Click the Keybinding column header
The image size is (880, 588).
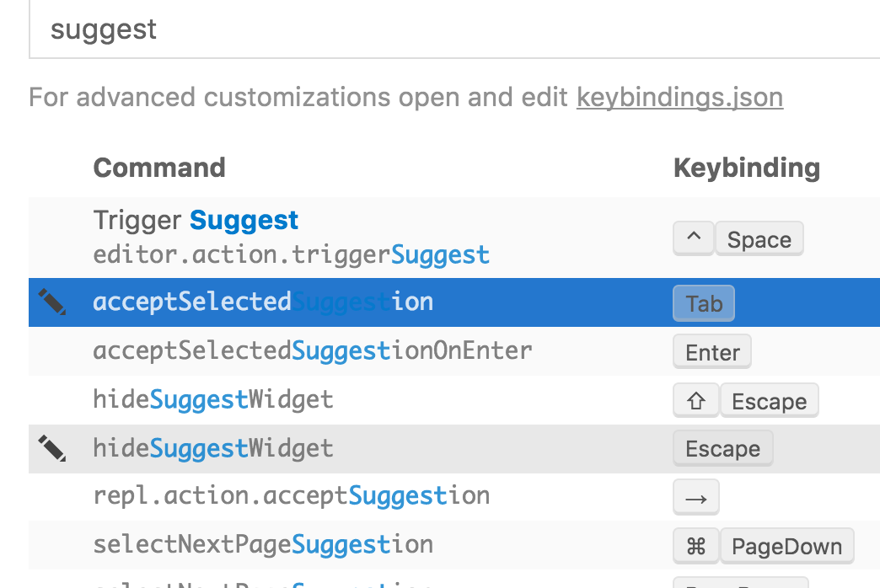[x=747, y=168]
